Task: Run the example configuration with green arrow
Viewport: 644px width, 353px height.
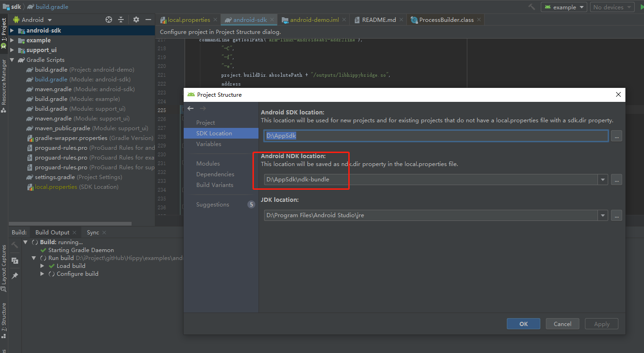Action: point(641,7)
